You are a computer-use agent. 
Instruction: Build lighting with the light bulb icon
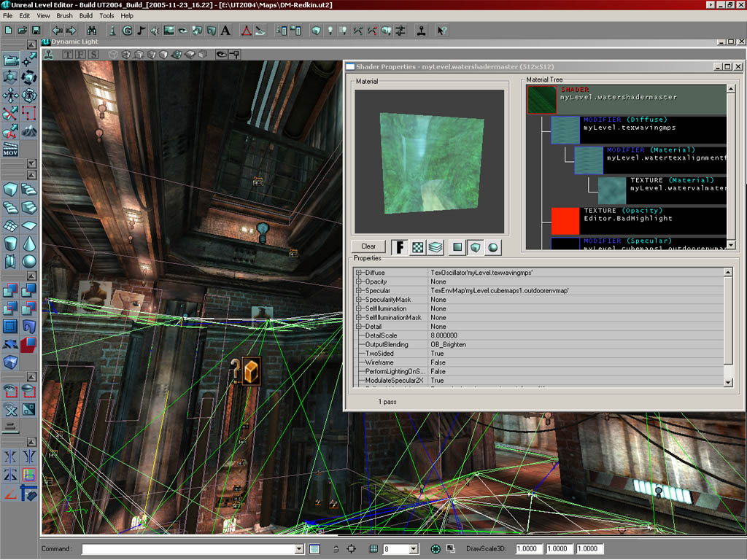(330, 31)
